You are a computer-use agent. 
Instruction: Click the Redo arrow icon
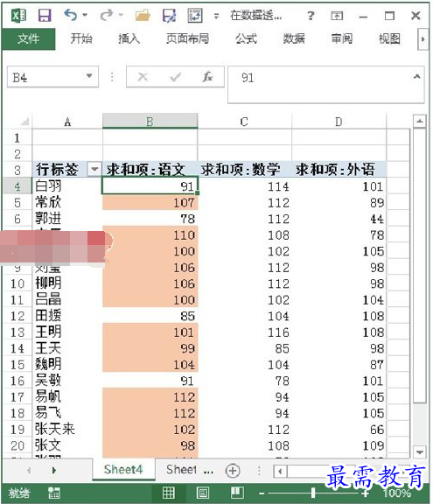point(107,15)
